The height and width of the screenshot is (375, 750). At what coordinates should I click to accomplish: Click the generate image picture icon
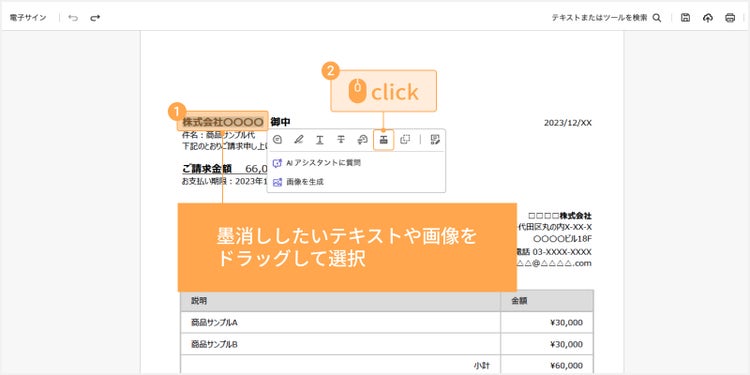pyautogui.click(x=277, y=182)
